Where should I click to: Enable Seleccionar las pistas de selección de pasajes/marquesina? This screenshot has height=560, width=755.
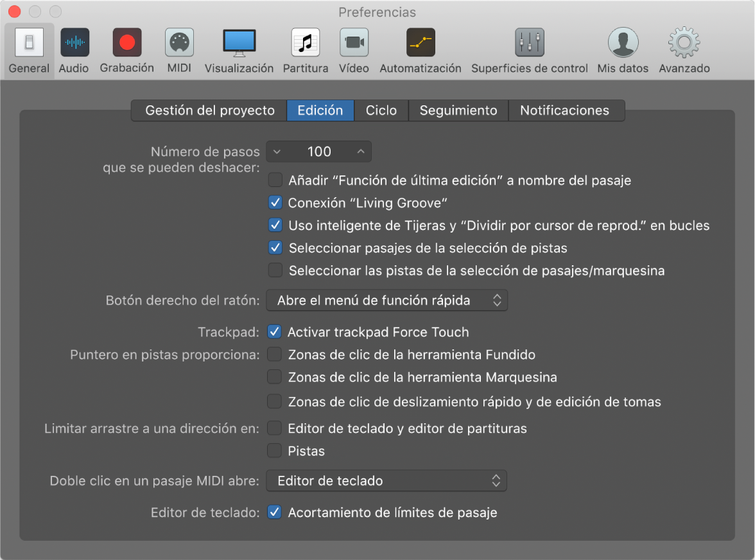coord(275,270)
